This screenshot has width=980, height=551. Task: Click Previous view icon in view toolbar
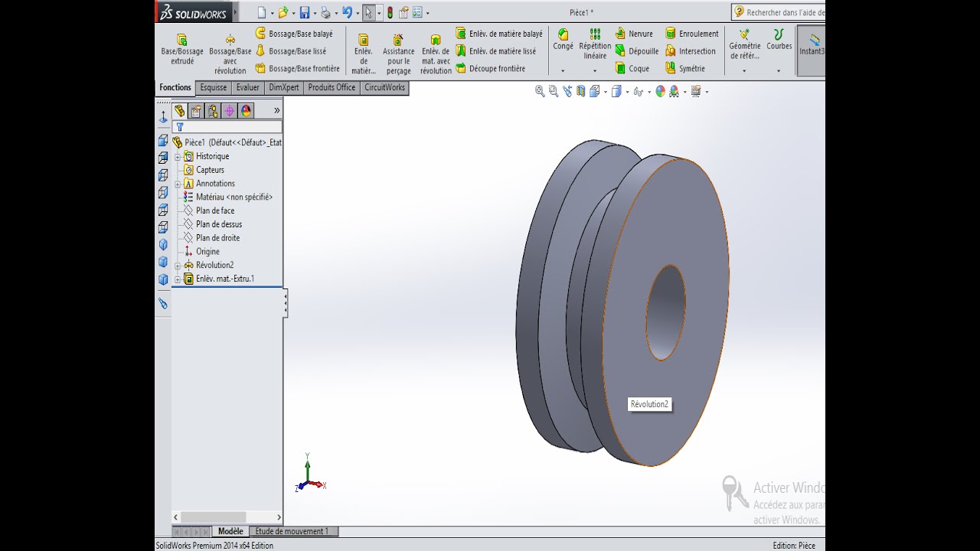pyautogui.click(x=567, y=91)
